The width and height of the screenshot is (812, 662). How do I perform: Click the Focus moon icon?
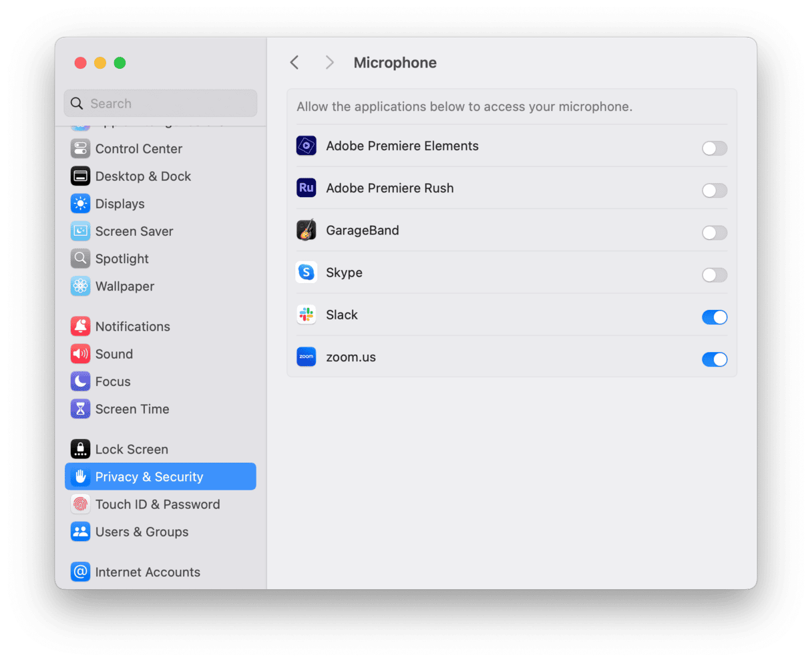tap(80, 381)
